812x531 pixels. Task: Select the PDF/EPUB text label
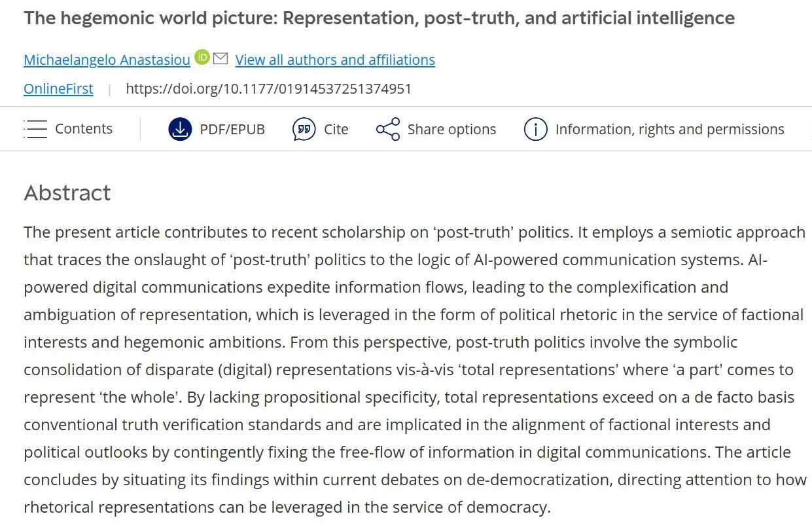[x=232, y=129]
